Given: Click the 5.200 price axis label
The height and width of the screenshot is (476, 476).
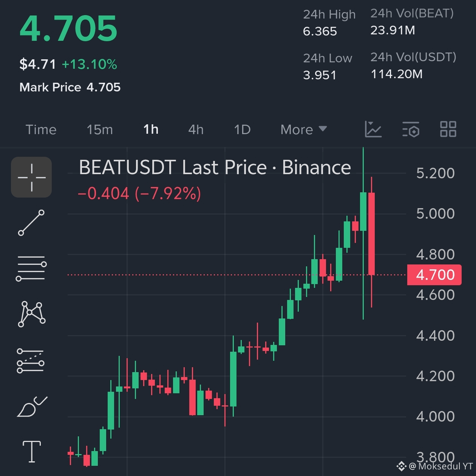Looking at the screenshot, I should tap(436, 173).
